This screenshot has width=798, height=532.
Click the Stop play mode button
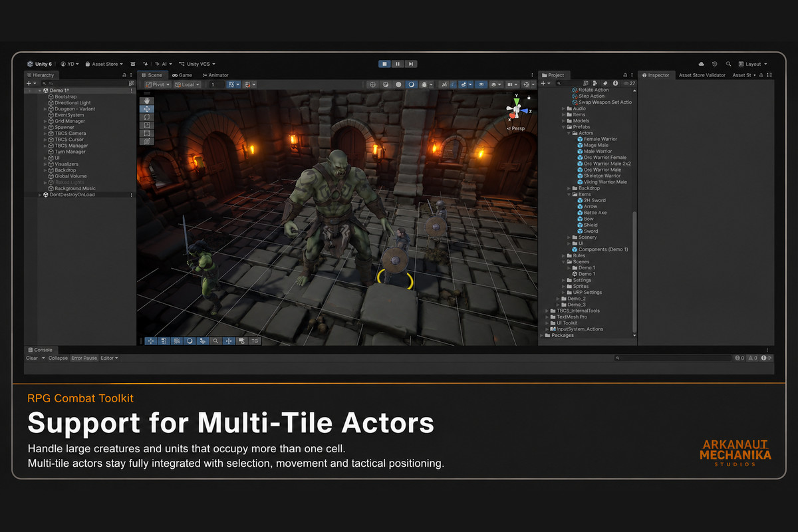click(x=384, y=64)
